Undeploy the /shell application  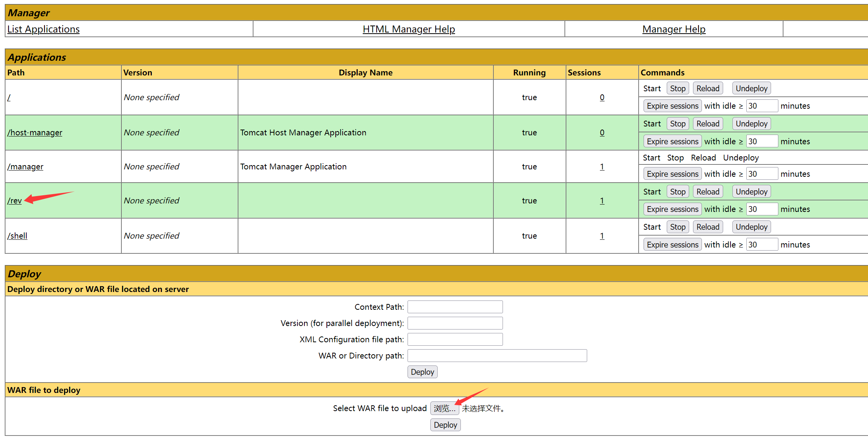click(x=751, y=227)
